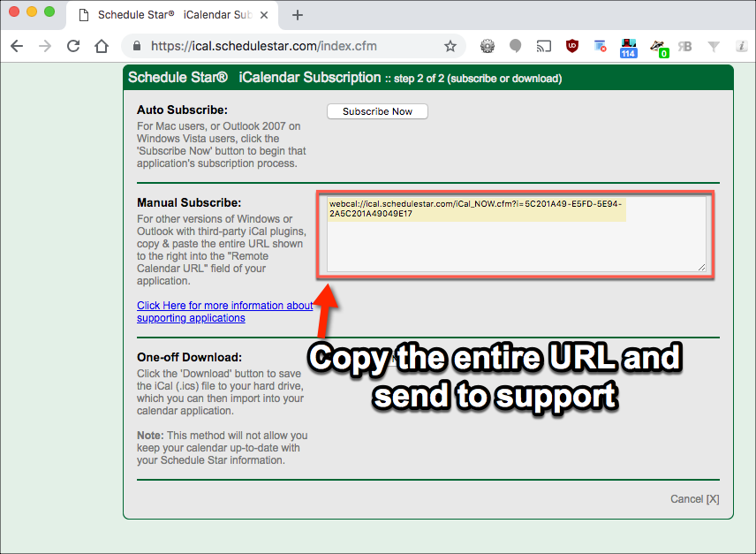Screen dimensions: 756x554
Task: Select the Schedule Star iCalendar tab
Action: coord(168,15)
